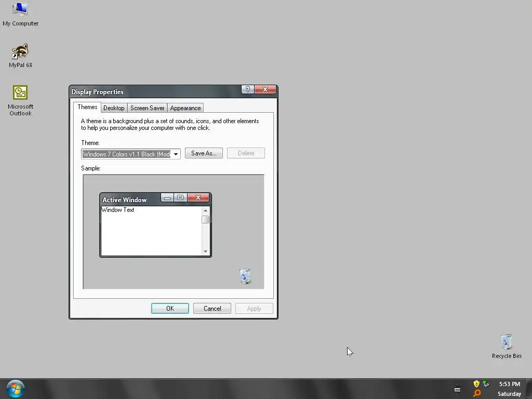Viewport: 532px width, 399px height.
Task: Click the taskbar clock showing 5:53 PM
Action: click(509, 384)
